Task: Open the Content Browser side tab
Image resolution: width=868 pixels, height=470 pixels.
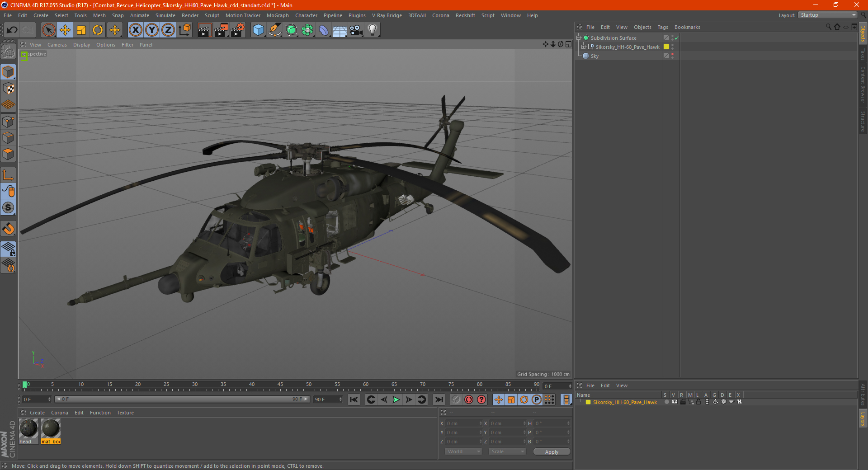Action: click(x=863, y=85)
